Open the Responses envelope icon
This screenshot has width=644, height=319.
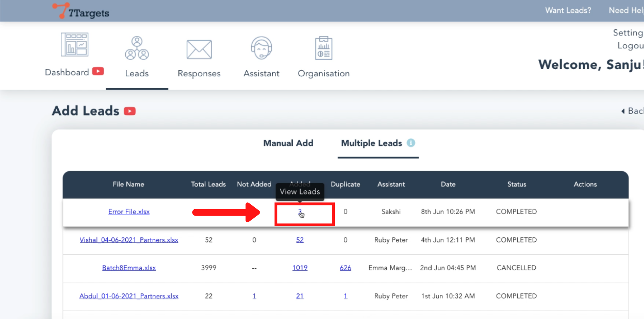click(199, 50)
